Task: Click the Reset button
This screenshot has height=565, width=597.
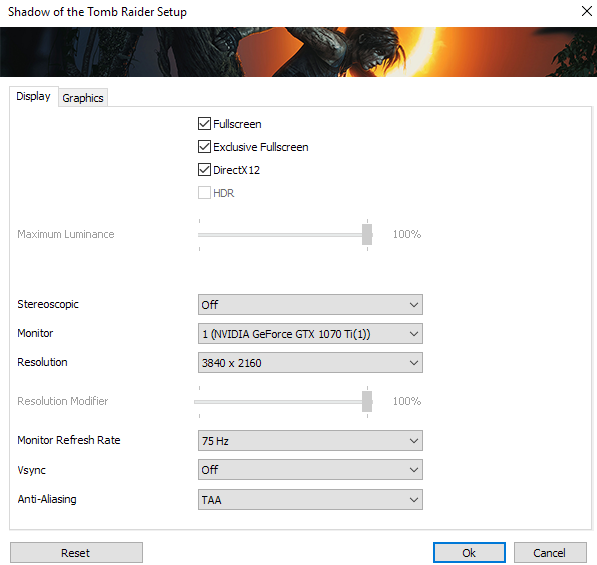Action: coord(76,553)
